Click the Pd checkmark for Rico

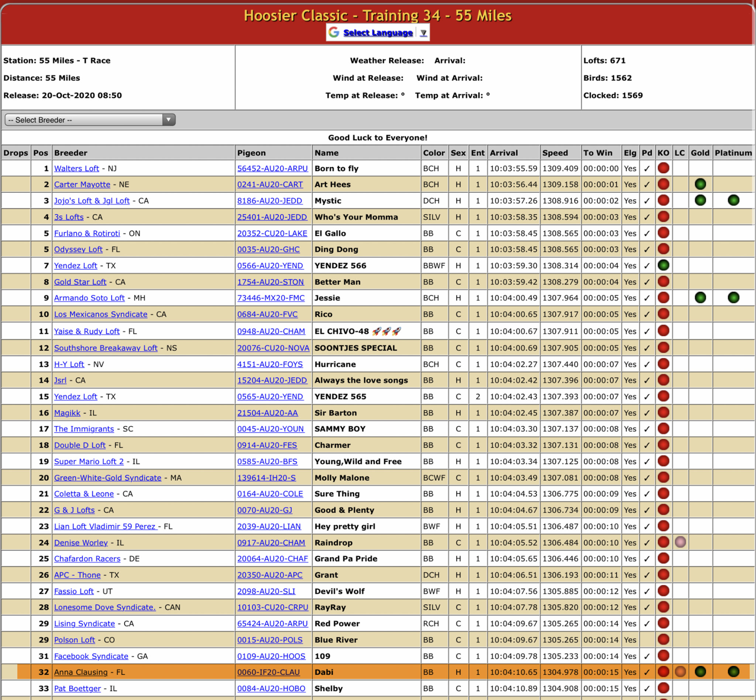pos(647,314)
